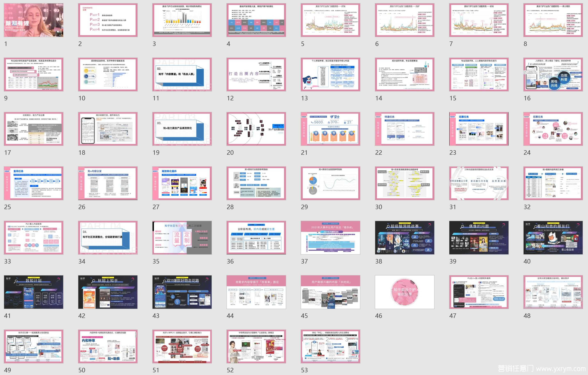Click slide 33 PU+素人内容矩阵 thumbnail
The width and height of the screenshot is (588, 375).
point(33,238)
